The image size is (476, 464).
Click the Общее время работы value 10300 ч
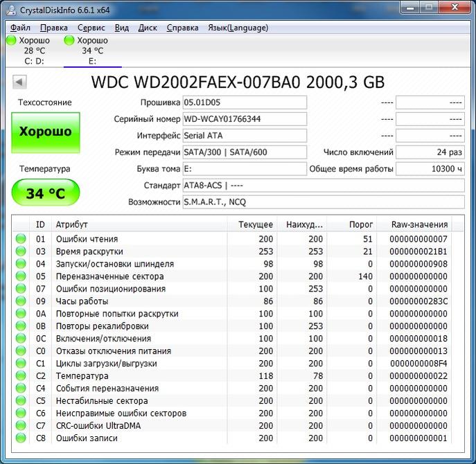[x=430, y=169]
